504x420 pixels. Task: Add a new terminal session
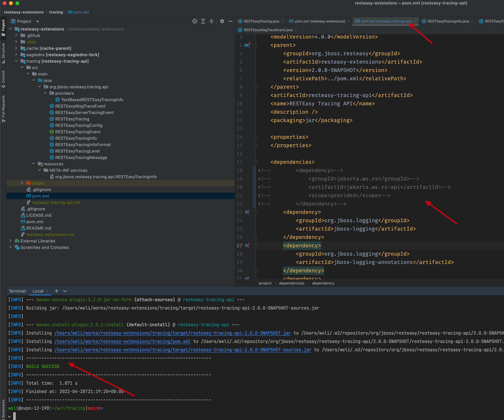click(x=56, y=291)
